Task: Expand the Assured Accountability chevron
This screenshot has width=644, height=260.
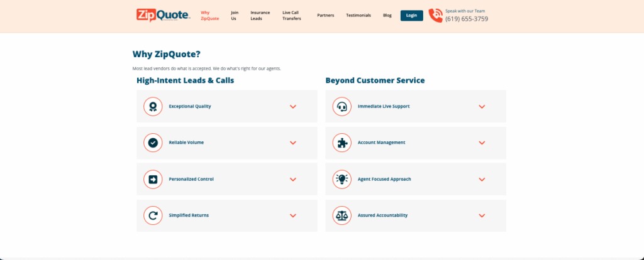Action: [482, 216]
